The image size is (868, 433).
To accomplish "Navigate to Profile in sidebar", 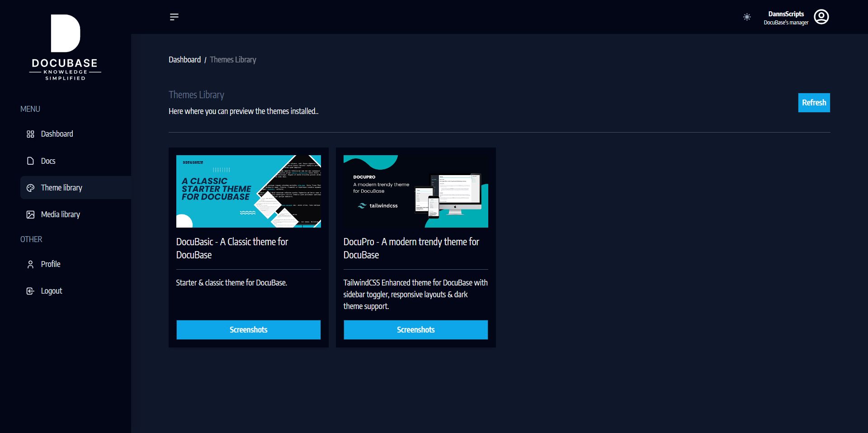I will (x=75, y=264).
